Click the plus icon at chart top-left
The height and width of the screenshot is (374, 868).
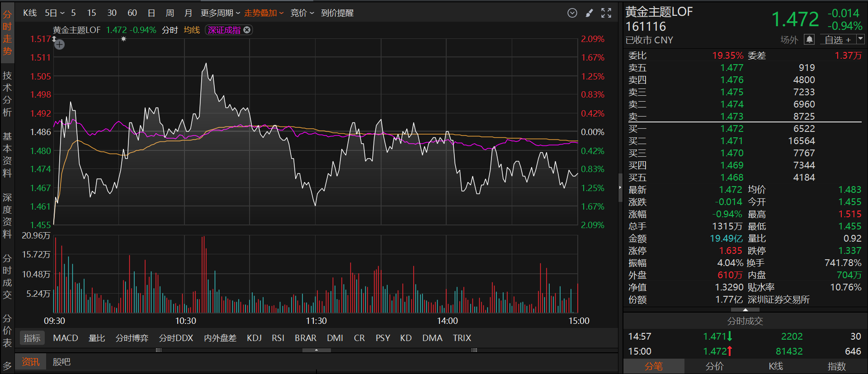pyautogui.click(x=60, y=44)
